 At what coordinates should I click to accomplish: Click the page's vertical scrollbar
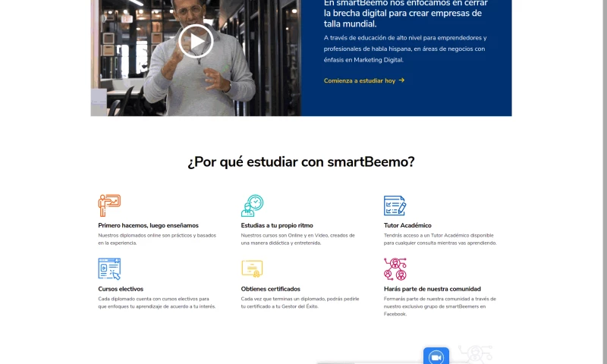[605, 182]
